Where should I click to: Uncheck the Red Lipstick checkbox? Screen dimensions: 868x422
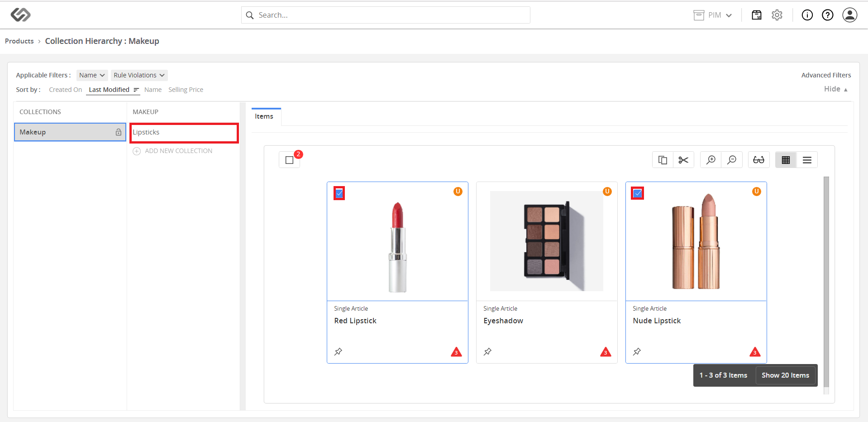(x=339, y=193)
